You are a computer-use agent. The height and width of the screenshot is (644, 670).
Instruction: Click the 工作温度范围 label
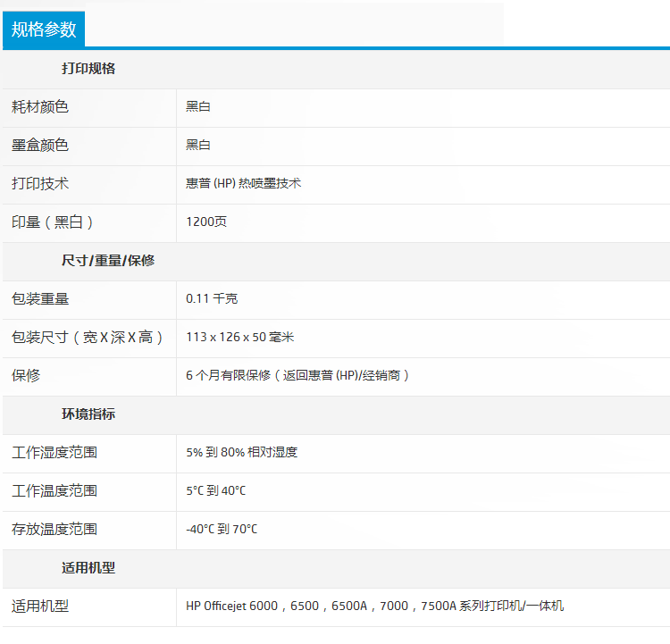click(x=54, y=491)
